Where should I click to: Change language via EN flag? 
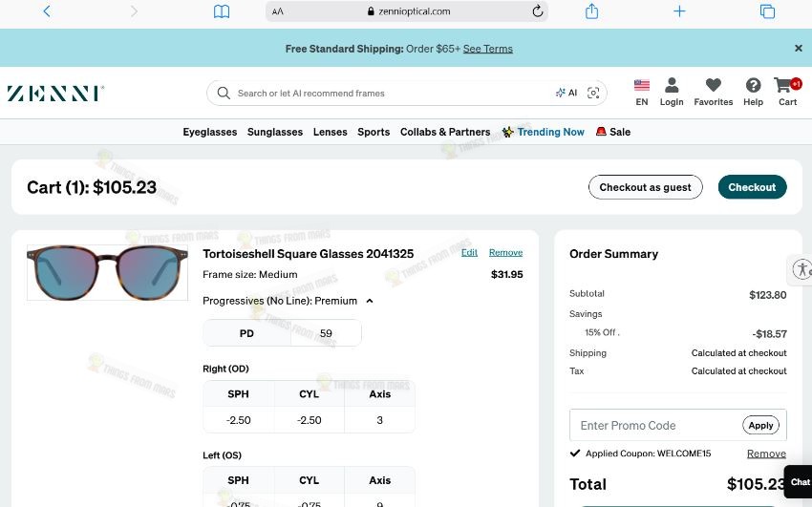pos(642,93)
